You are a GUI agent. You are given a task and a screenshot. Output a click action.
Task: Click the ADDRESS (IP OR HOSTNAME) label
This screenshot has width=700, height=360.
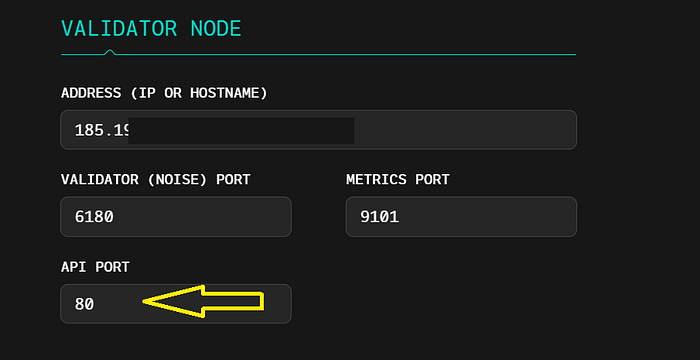point(164,93)
